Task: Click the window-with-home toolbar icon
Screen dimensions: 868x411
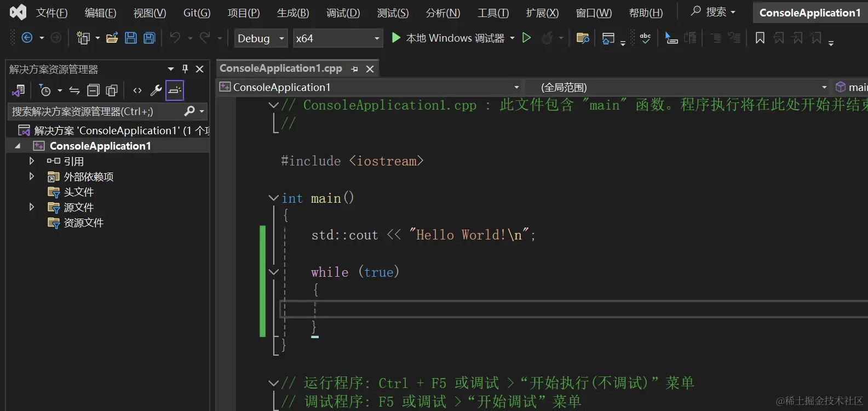Action: [608, 38]
